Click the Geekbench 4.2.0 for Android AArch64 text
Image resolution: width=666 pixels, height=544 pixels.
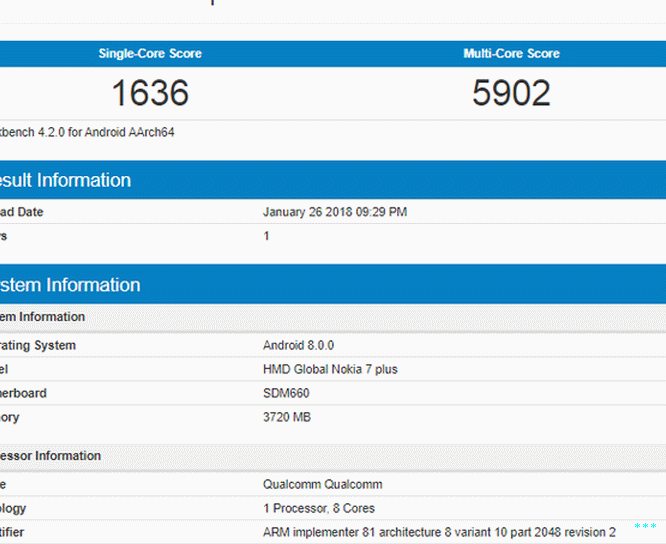[87, 132]
